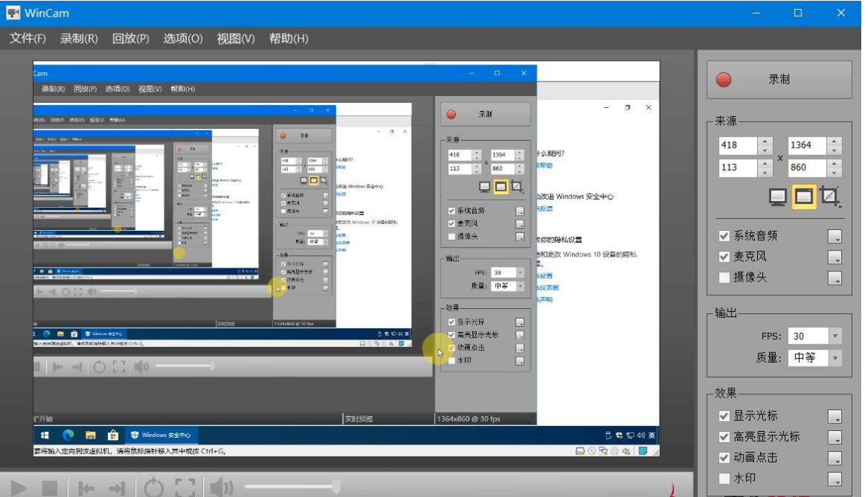Click the volume slider in playback bar

(292, 488)
